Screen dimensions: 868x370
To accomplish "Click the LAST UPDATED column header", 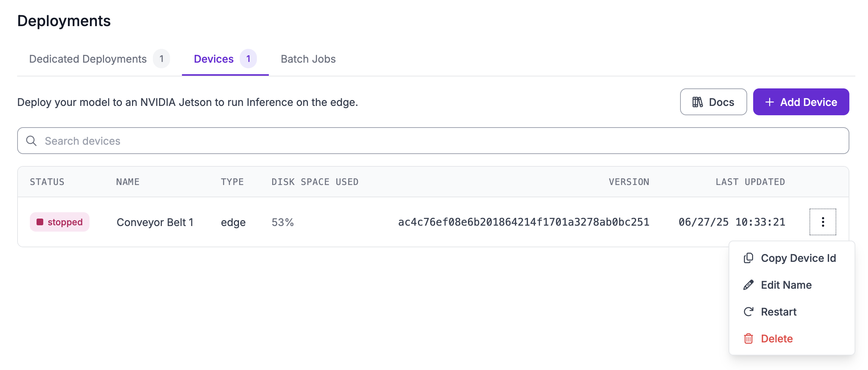I will click(750, 182).
